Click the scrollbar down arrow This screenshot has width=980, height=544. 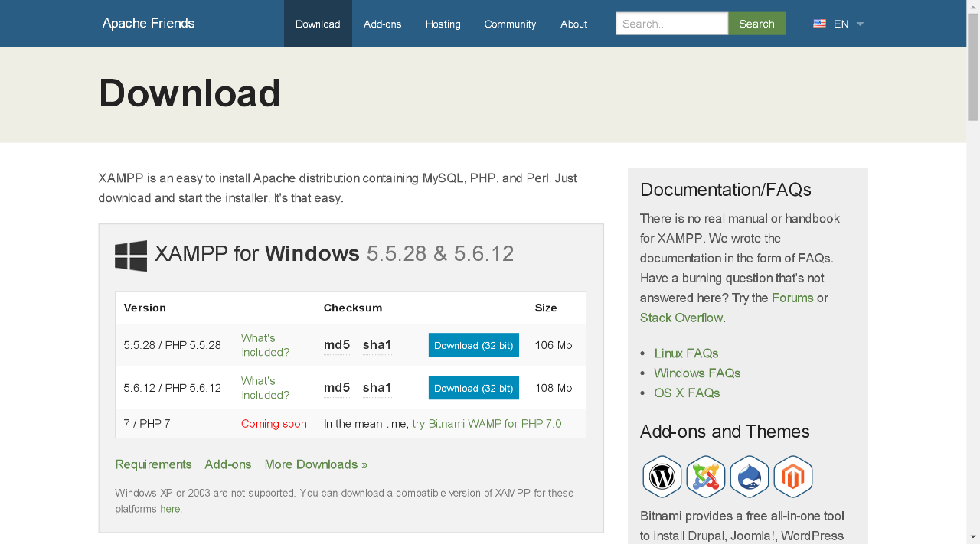pyautogui.click(x=973, y=537)
